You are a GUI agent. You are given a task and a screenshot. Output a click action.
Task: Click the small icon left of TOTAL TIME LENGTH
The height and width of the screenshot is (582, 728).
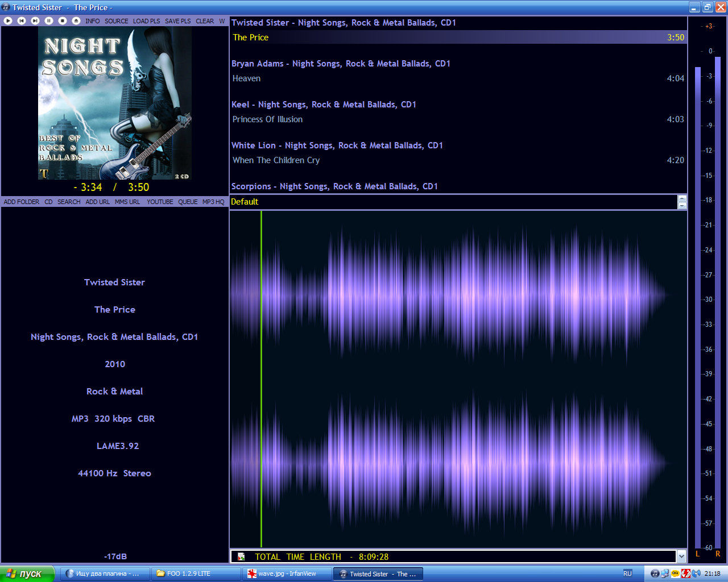point(241,557)
